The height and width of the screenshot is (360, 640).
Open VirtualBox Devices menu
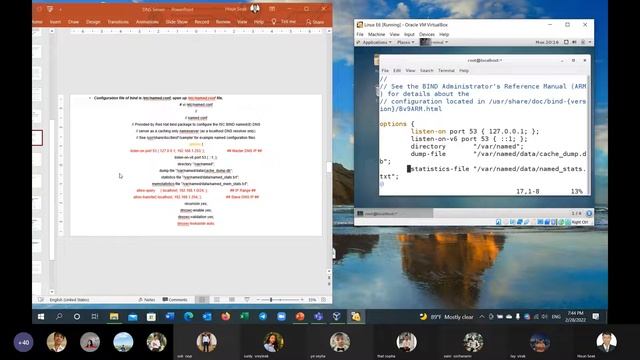pyautogui.click(x=427, y=34)
